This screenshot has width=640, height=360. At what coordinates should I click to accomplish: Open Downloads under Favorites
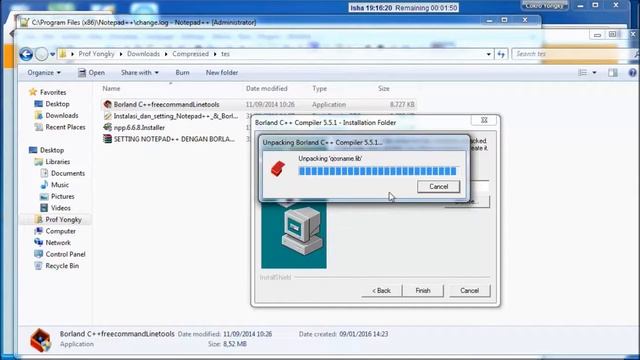pos(62,116)
